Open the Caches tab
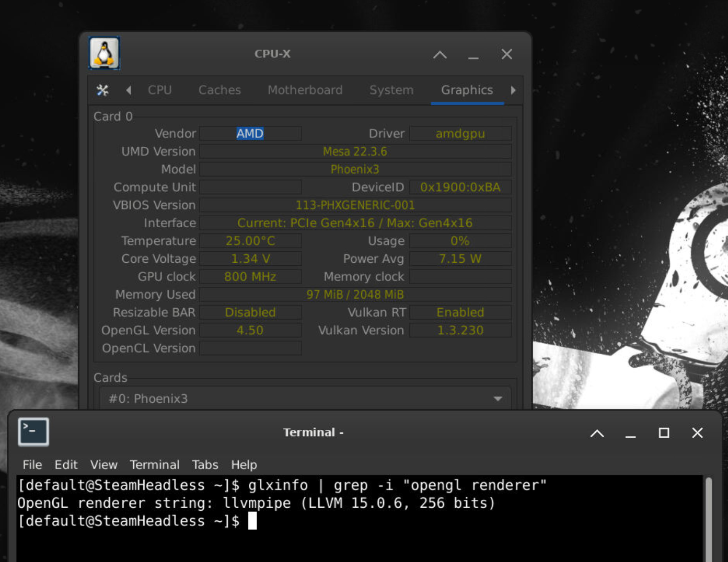This screenshot has width=728, height=562. click(219, 90)
